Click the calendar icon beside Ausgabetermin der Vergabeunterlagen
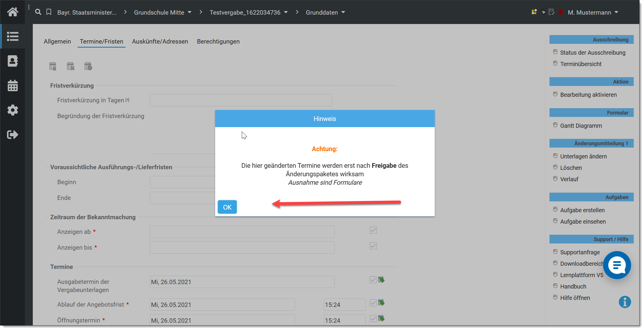644x330 pixels. 381,279
